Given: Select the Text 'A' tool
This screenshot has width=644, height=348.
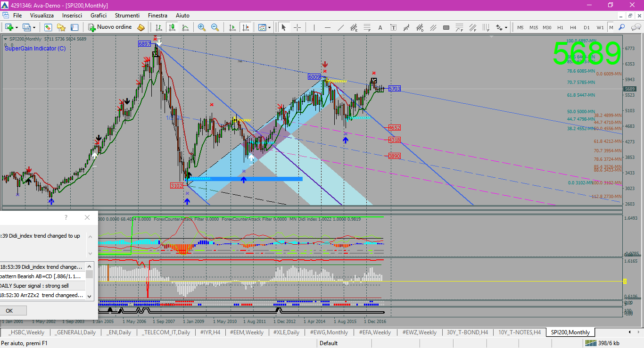Looking at the screenshot, I should click(380, 27).
